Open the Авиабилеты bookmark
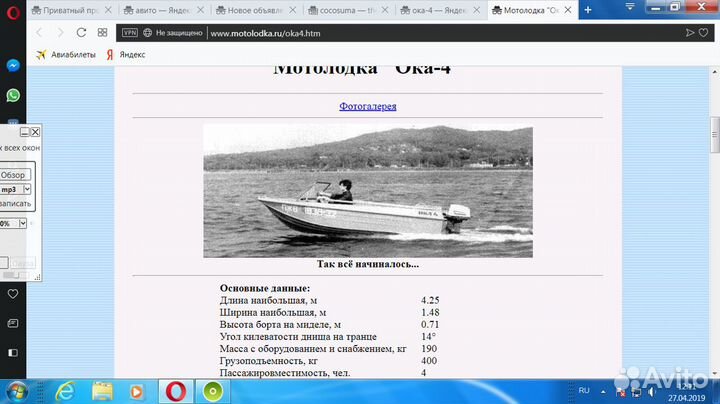 [x=66, y=55]
